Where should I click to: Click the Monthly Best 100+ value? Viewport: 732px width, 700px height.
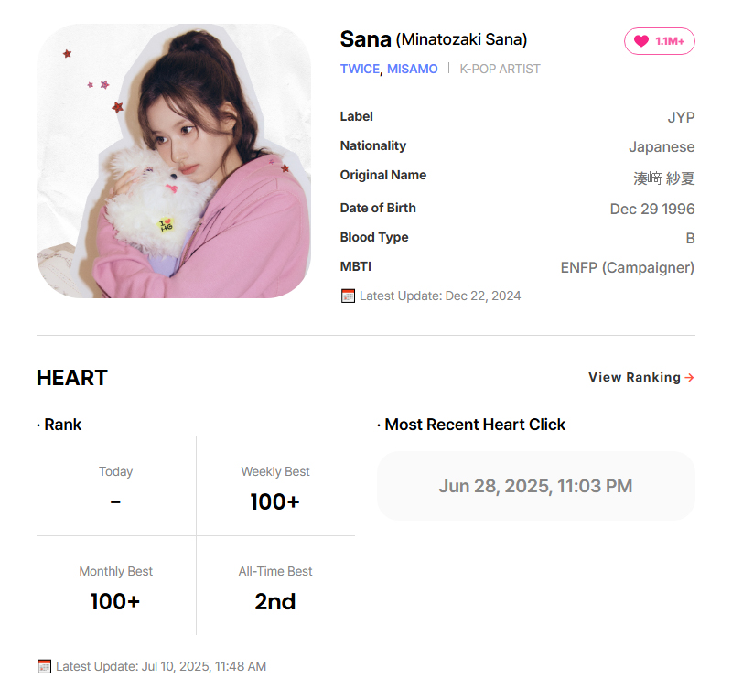point(115,601)
